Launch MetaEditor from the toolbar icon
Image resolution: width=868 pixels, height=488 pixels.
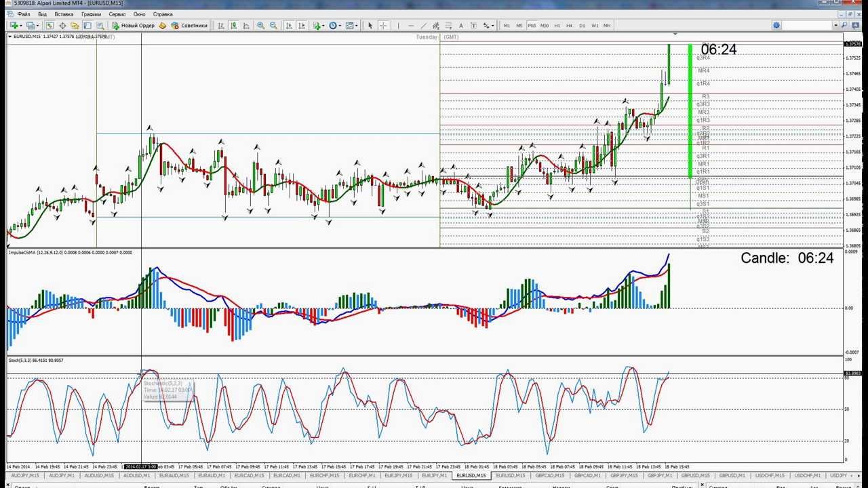coord(162,26)
